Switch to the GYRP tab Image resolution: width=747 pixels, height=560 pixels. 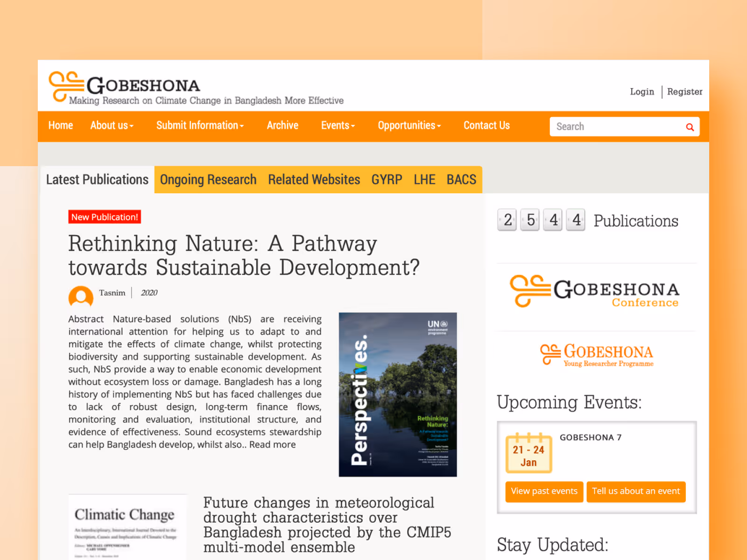pyautogui.click(x=387, y=180)
